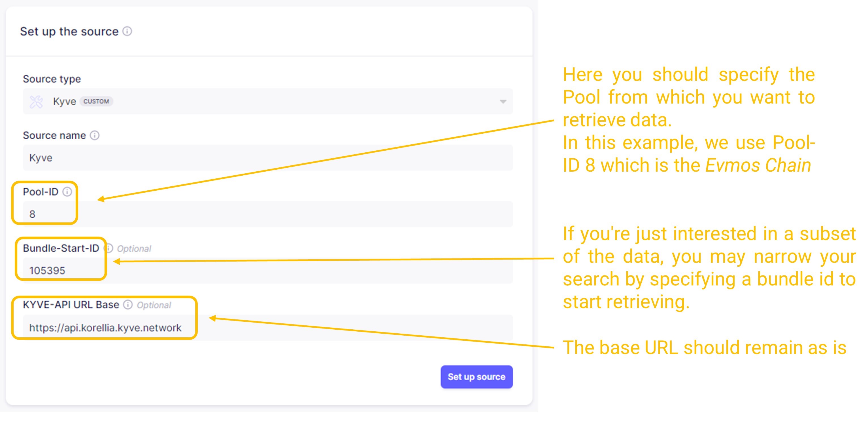Click the Optional text beside KYVE-API URL Base
The image size is (868, 421).
tap(154, 305)
